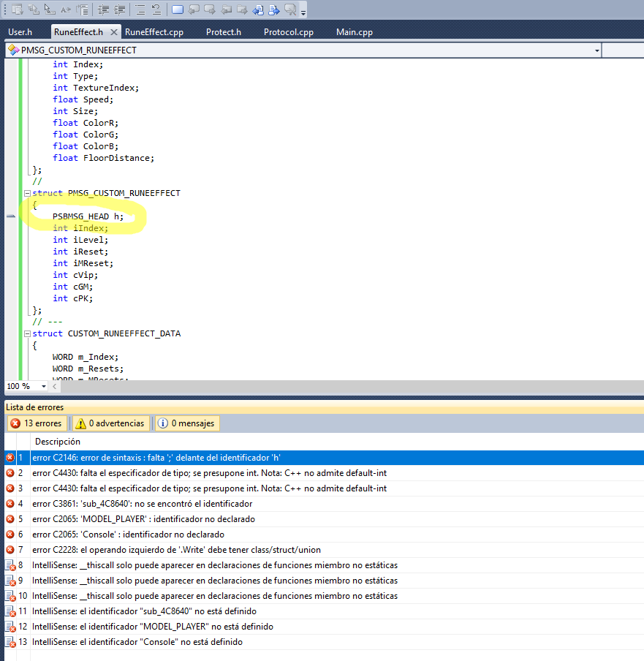The image size is (644, 661).
Task: Select the RuneEffect.h tab
Action: click(78, 32)
